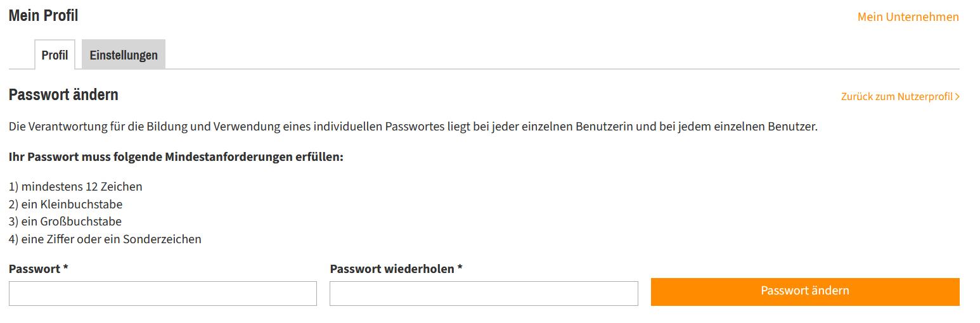
Task: Click the ein Großbuchstabe requirement line
Action: pos(65,222)
